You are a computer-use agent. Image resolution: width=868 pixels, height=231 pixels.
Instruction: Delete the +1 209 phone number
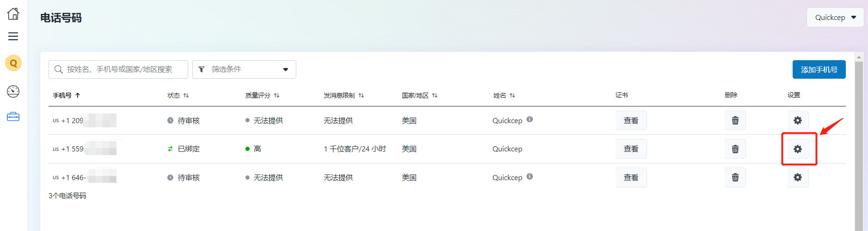pyautogui.click(x=735, y=120)
